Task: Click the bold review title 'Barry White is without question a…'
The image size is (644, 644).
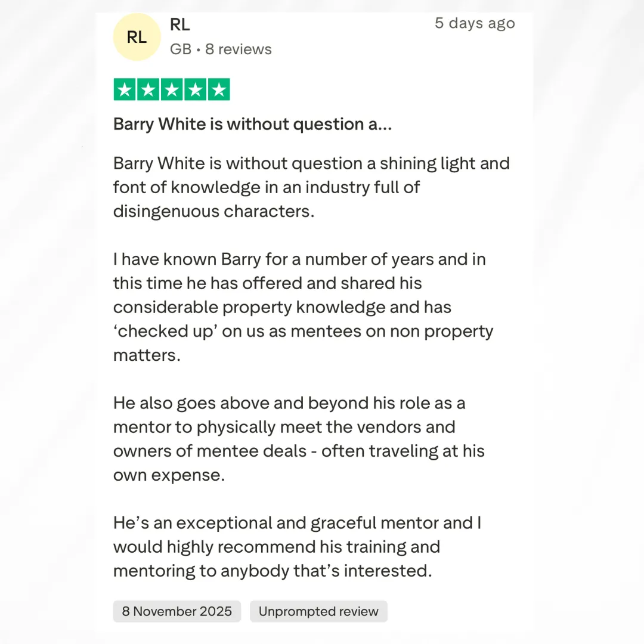Action: point(252,124)
